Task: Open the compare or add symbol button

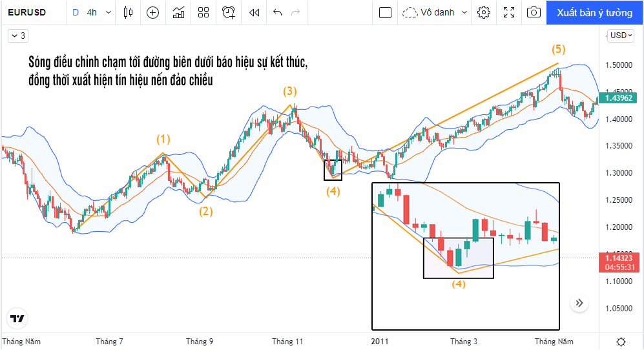Action: coord(153,12)
